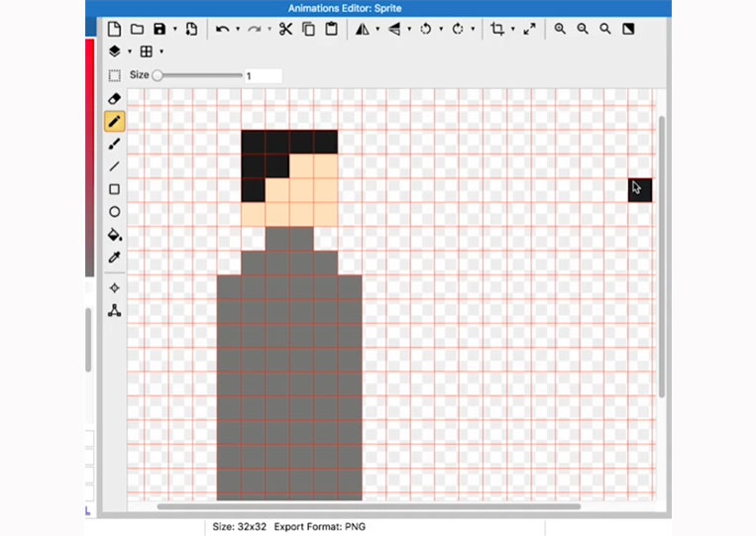Open an image from folder
756x536 pixels.
138,29
